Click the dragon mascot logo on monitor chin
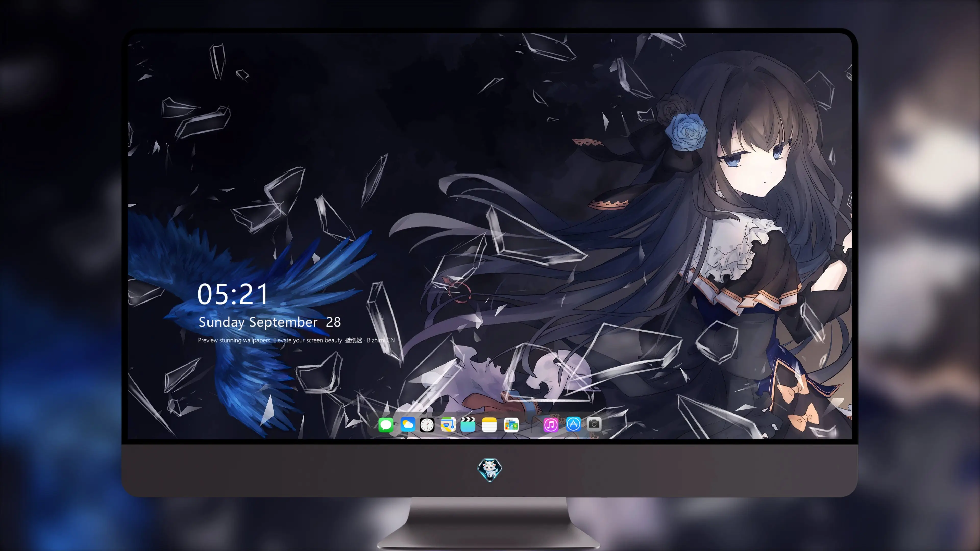The width and height of the screenshot is (980, 551). tap(490, 470)
